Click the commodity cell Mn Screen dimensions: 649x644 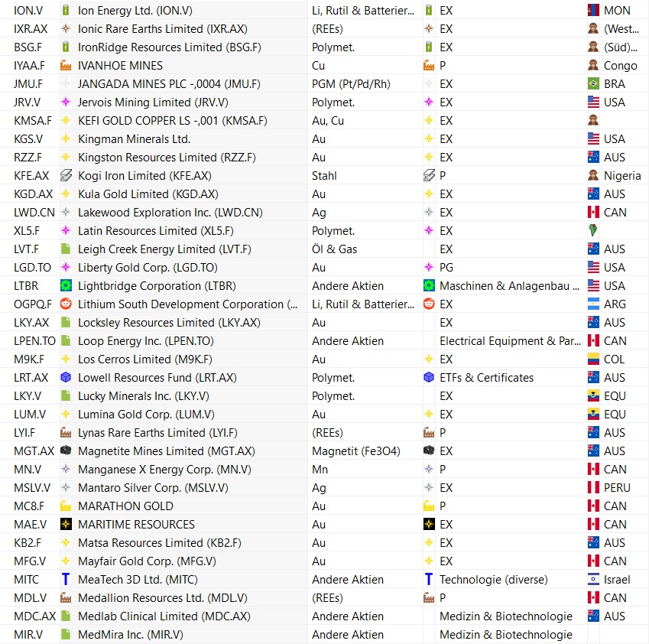320,469
